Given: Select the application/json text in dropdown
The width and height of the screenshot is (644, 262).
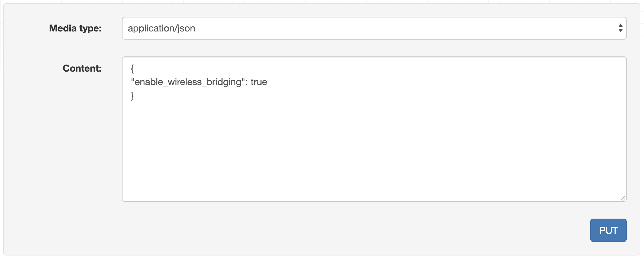Looking at the screenshot, I should (162, 28).
